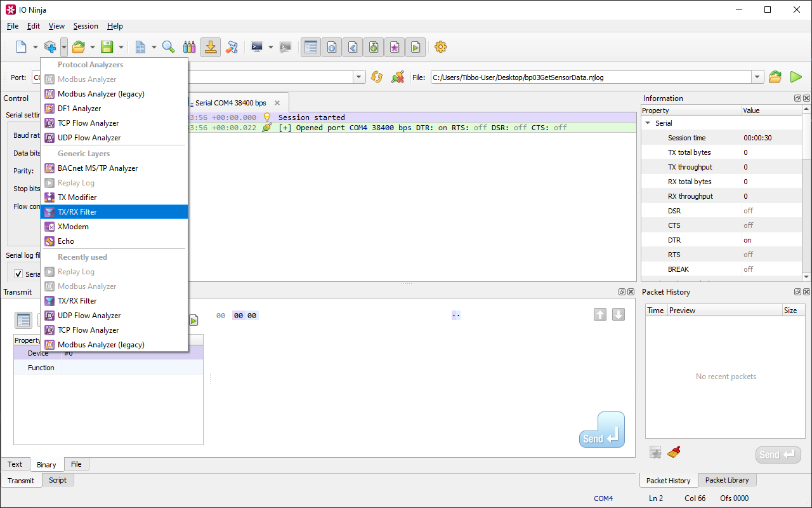Viewport: 812px width, 508px height.
Task: Click the New Session document icon
Action: click(x=22, y=47)
